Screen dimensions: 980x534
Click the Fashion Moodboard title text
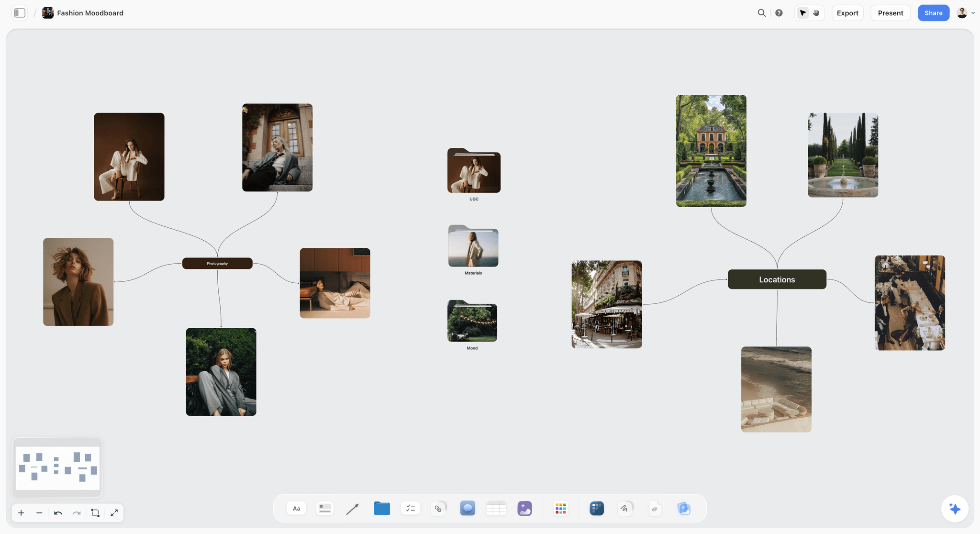click(x=90, y=13)
